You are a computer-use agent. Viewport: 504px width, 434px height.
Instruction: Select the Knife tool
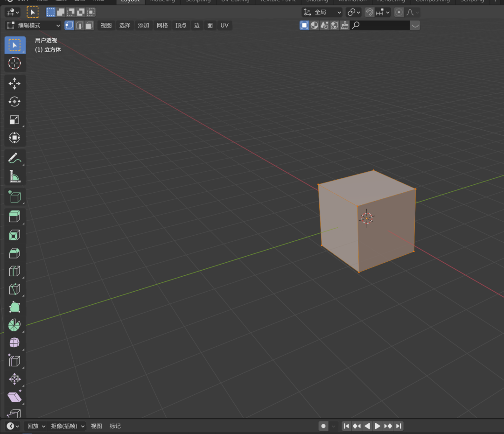tap(14, 289)
